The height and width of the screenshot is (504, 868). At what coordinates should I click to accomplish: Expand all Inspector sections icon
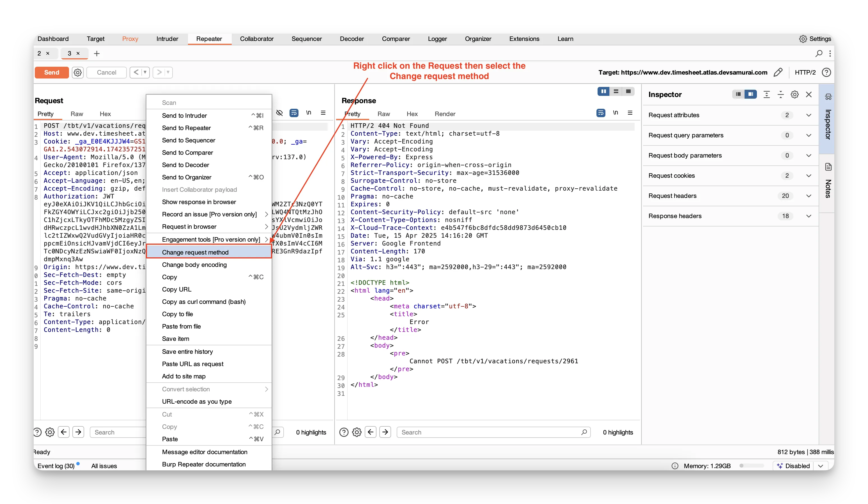pos(767,94)
